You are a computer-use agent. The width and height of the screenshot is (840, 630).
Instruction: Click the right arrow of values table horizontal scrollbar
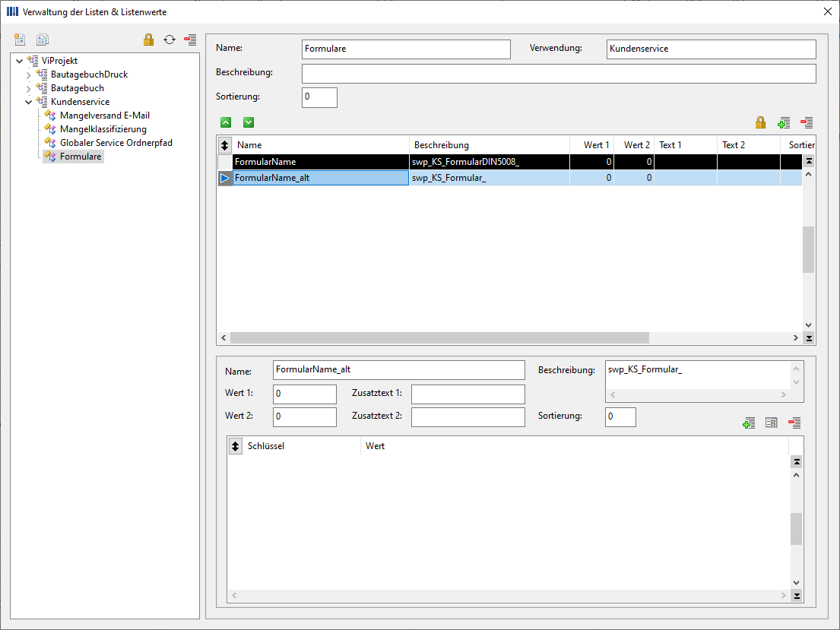[796, 338]
